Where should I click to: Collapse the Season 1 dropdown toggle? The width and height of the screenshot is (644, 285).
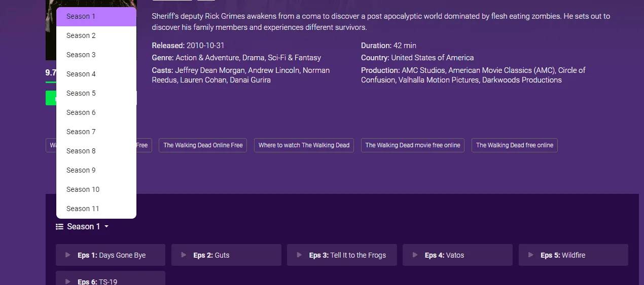[x=82, y=226]
